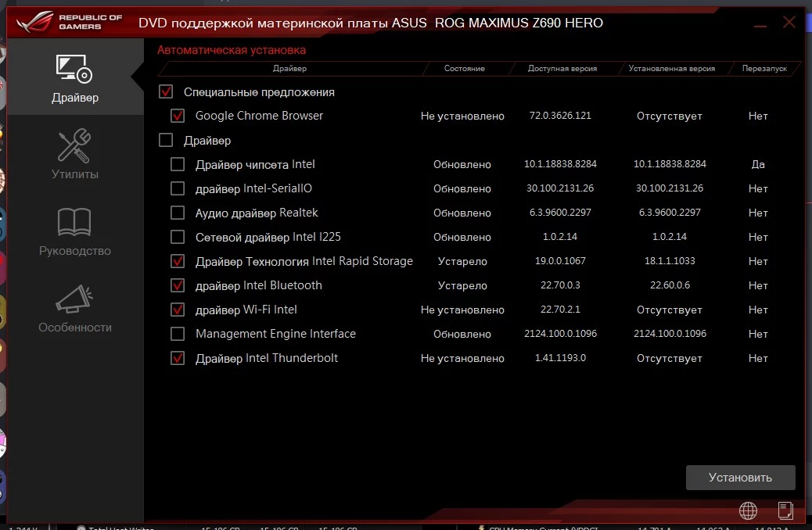Click the document icon at bottom right
This screenshot has width=812, height=530.
[x=785, y=510]
